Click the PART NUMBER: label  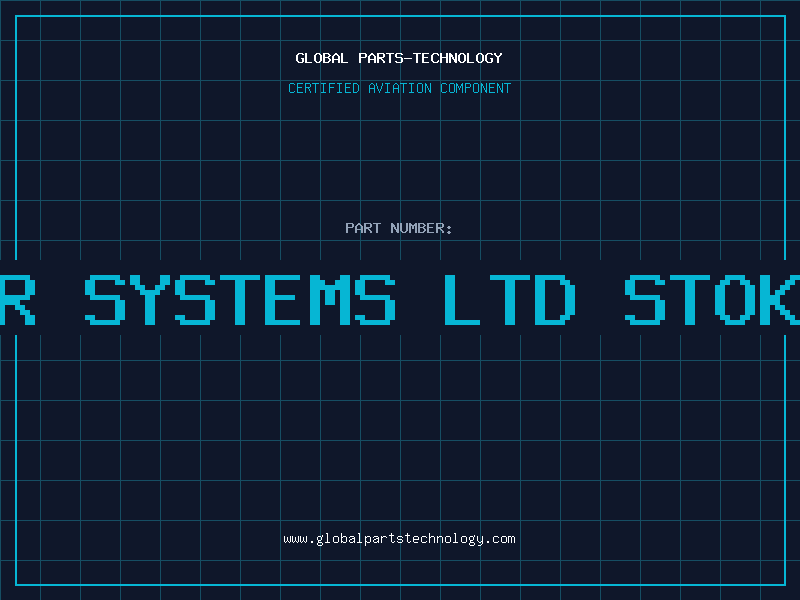point(399,228)
